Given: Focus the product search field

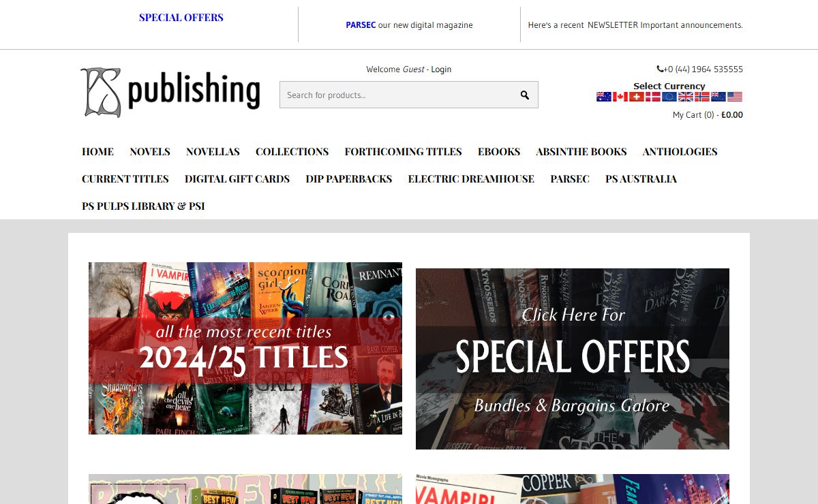Looking at the screenshot, I should pos(409,95).
